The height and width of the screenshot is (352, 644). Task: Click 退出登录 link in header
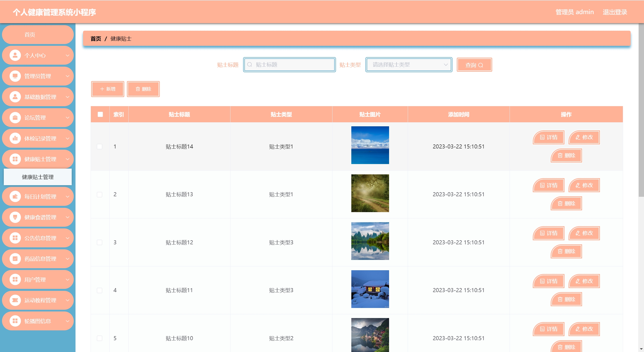tap(615, 12)
